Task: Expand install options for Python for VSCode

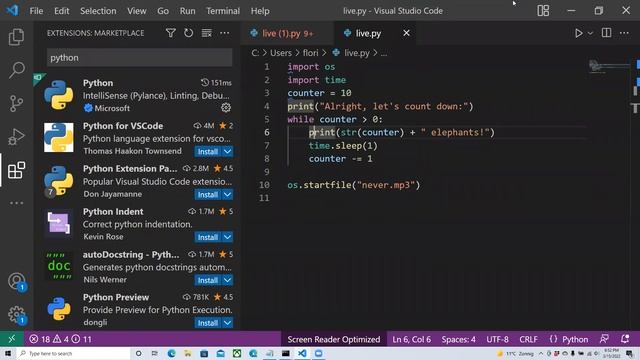Action: point(228,151)
